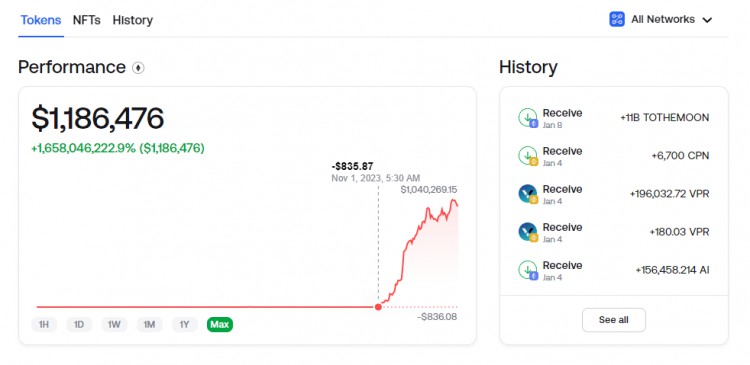
Task: Click the VPR token icon for +180.03
Action: [528, 232]
